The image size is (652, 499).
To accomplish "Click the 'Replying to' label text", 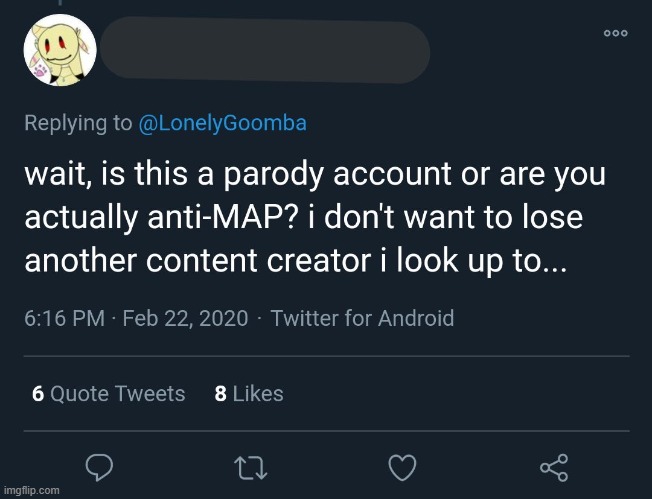I will (77, 123).
